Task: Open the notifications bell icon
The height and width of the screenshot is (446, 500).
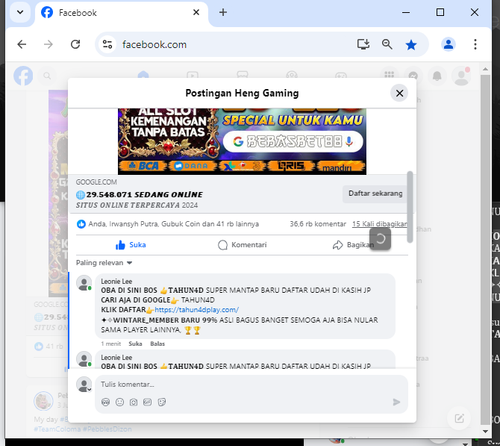Action: point(437,76)
